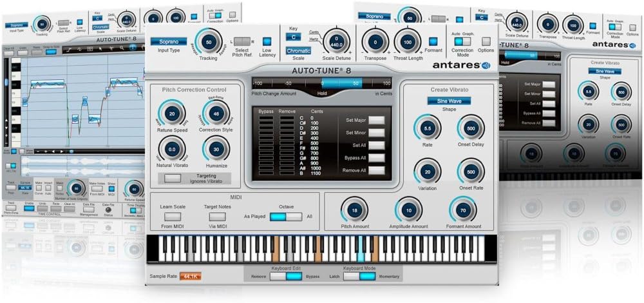The width and height of the screenshot is (644, 303).
Task: Click the Retune Speed knob in front window
Action: coord(172,113)
